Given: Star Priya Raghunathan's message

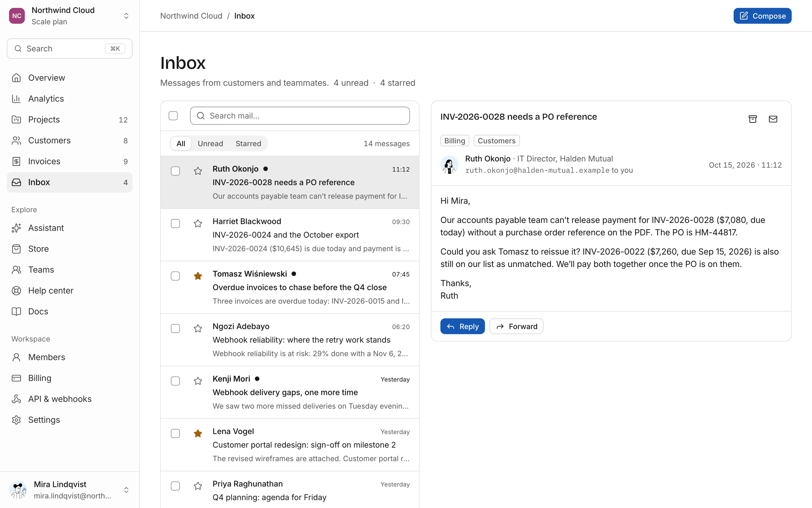Looking at the screenshot, I should [x=198, y=486].
